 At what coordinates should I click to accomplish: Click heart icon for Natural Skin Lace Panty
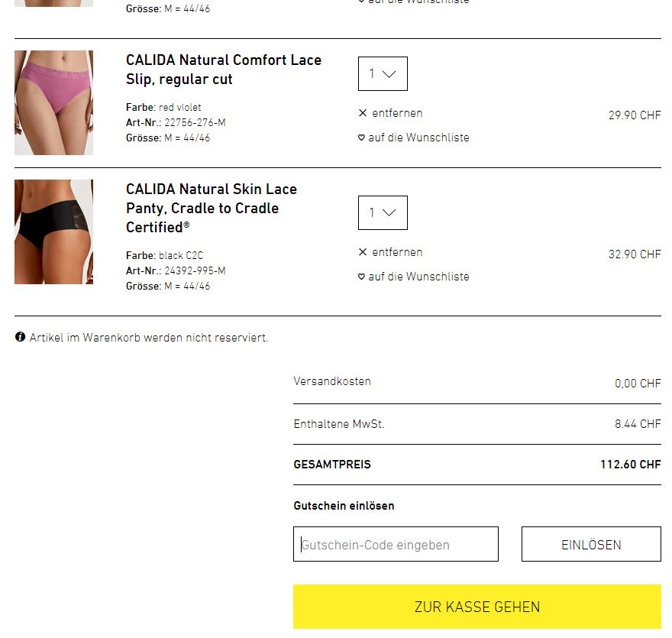(361, 277)
